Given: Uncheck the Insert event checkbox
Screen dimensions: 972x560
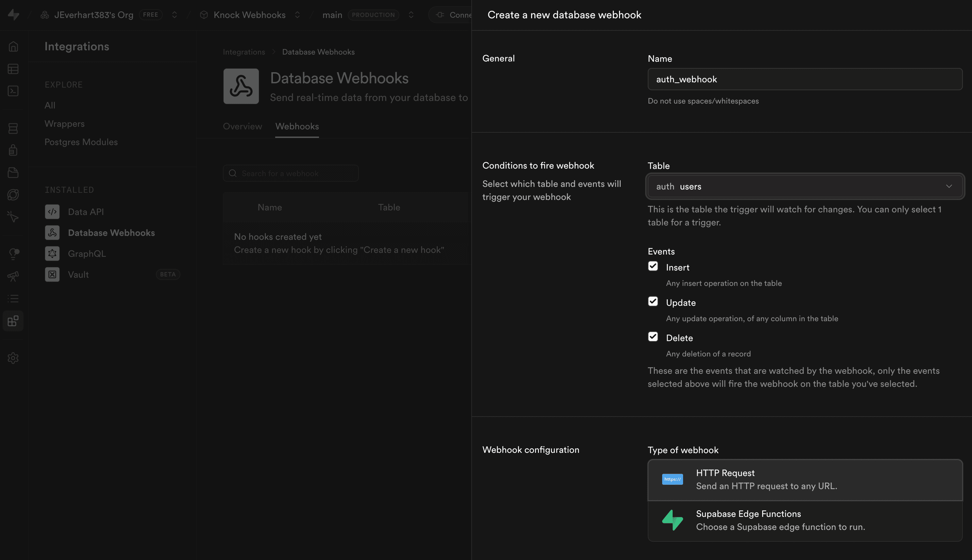Looking at the screenshot, I should [x=653, y=266].
